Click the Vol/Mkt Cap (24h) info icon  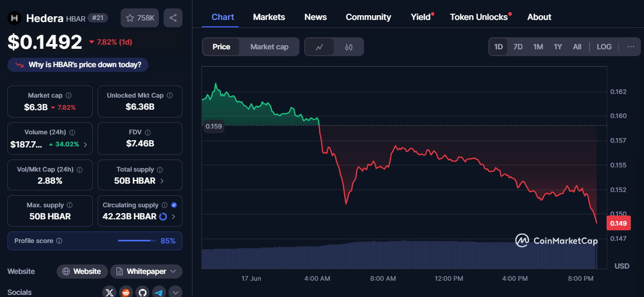[x=79, y=170]
